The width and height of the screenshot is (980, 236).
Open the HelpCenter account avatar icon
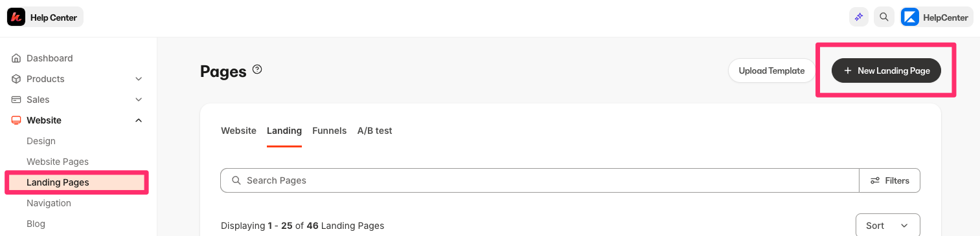[x=910, y=17]
